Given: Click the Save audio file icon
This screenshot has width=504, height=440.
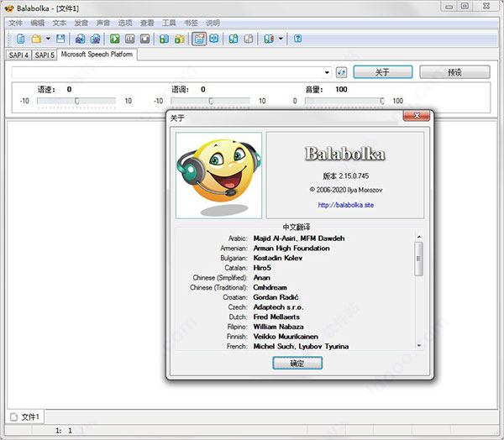Looking at the screenshot, I should tap(80, 39).
